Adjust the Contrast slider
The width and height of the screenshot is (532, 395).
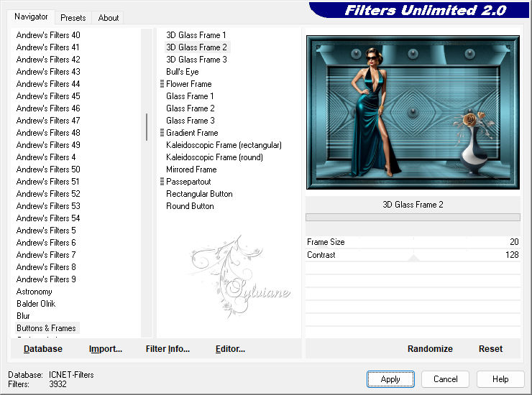click(413, 255)
